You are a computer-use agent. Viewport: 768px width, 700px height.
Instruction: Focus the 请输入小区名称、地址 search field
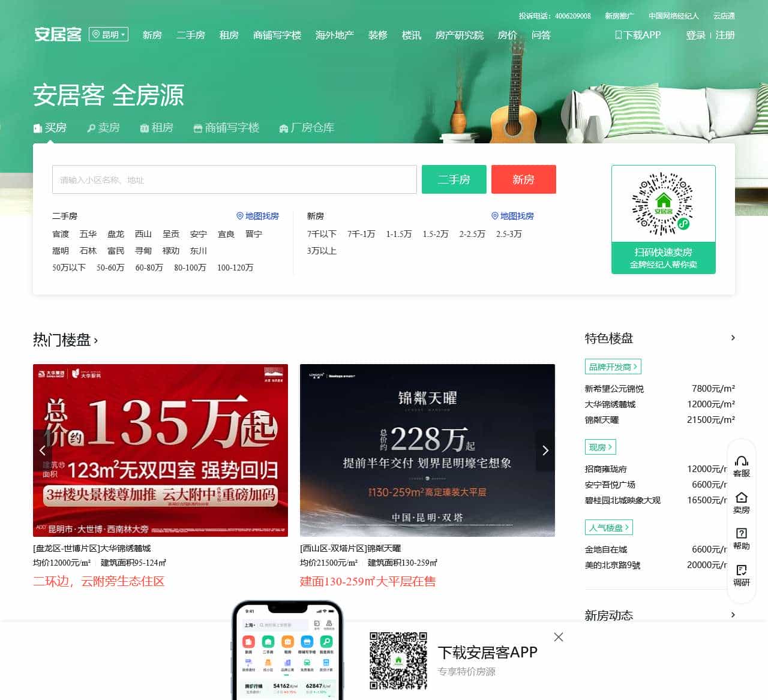click(235, 179)
